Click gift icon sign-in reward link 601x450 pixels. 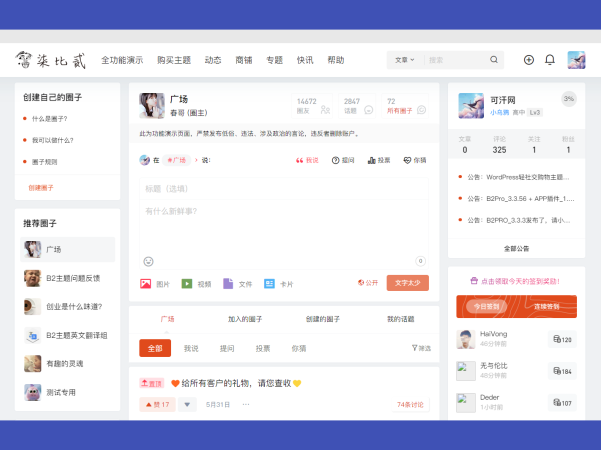(x=516, y=281)
